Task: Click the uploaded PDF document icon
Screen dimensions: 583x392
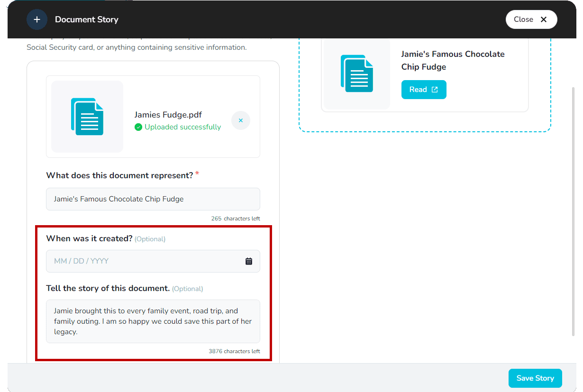Action: point(87,117)
